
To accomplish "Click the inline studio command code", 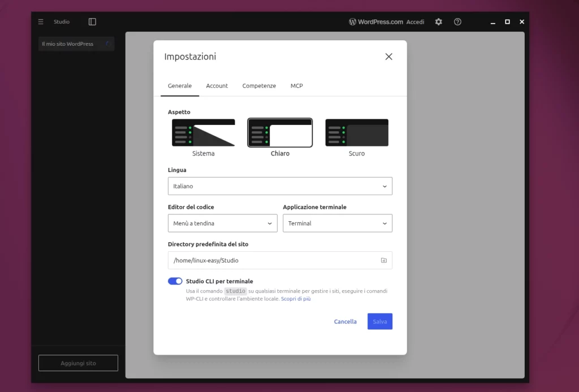I will click(235, 291).
